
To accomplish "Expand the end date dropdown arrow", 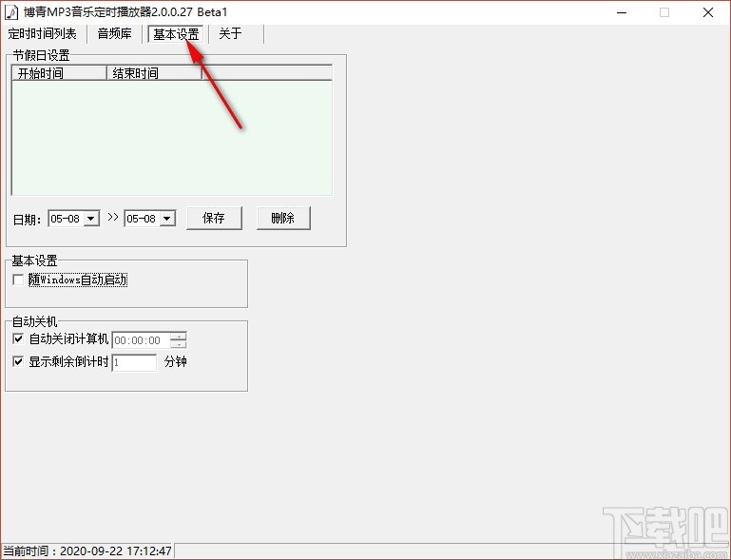I will 168,219.
